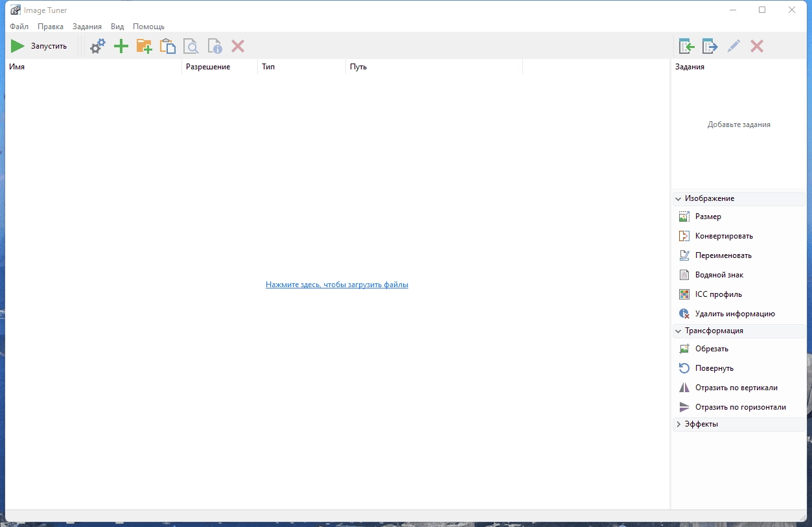Open the Правка menu
The height and width of the screenshot is (527, 812).
point(51,27)
